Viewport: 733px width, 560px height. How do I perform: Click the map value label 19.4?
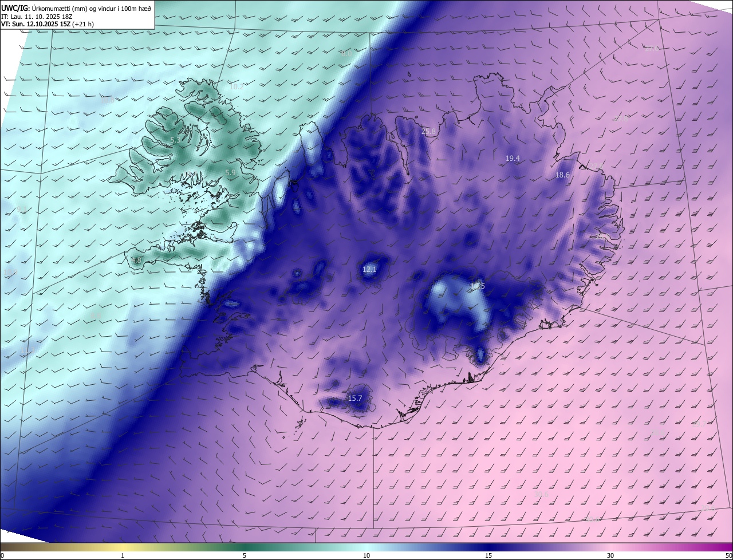point(513,158)
